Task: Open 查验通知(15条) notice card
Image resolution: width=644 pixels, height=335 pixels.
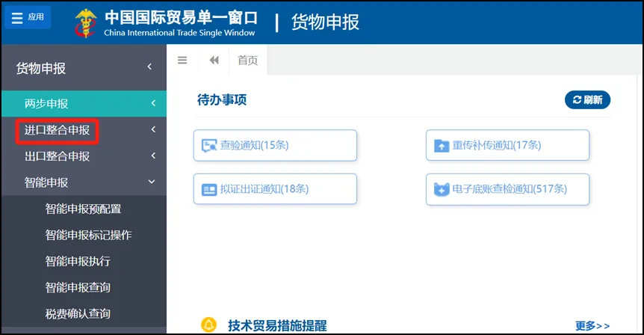Action: [275, 145]
